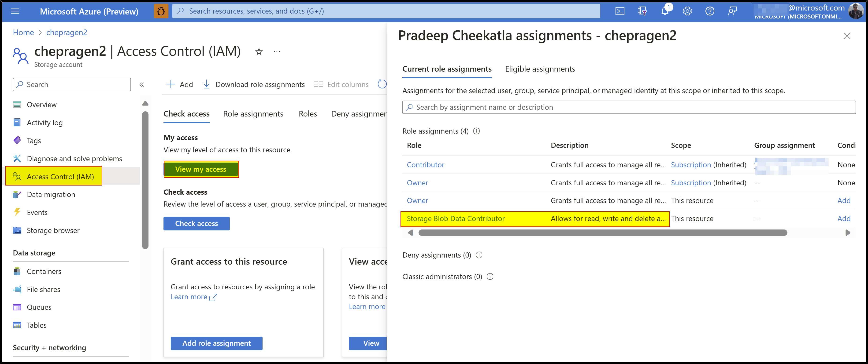
Task: Switch to the Role assignments tab
Action: (253, 114)
